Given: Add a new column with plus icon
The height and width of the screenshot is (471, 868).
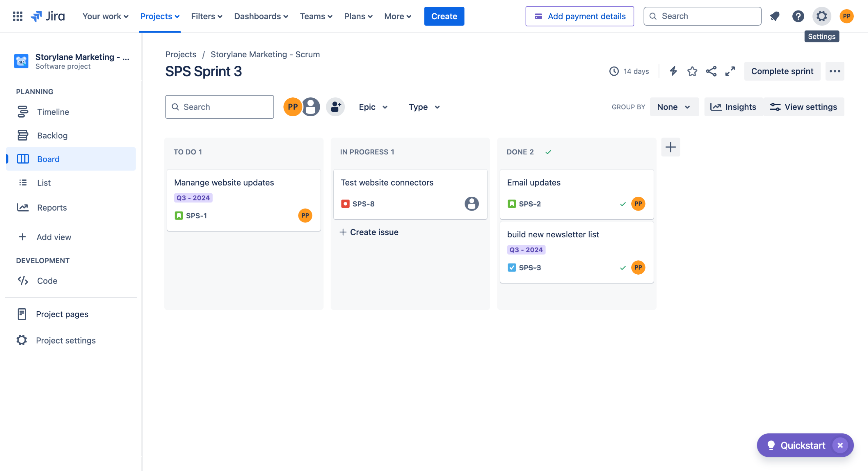Looking at the screenshot, I should [x=670, y=147].
